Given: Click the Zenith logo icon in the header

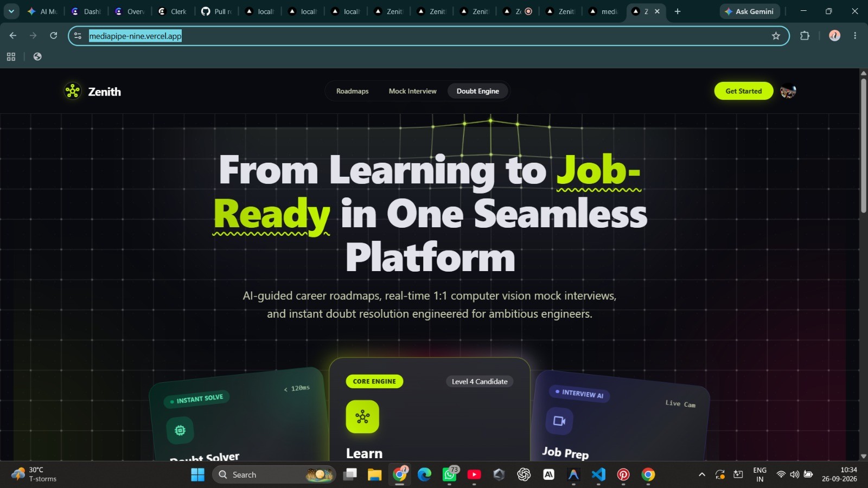Looking at the screenshot, I should [73, 91].
